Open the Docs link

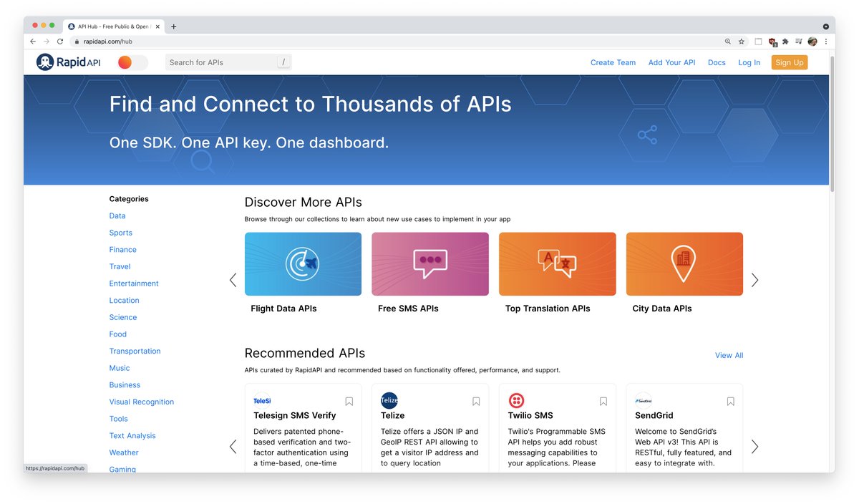[x=717, y=62]
